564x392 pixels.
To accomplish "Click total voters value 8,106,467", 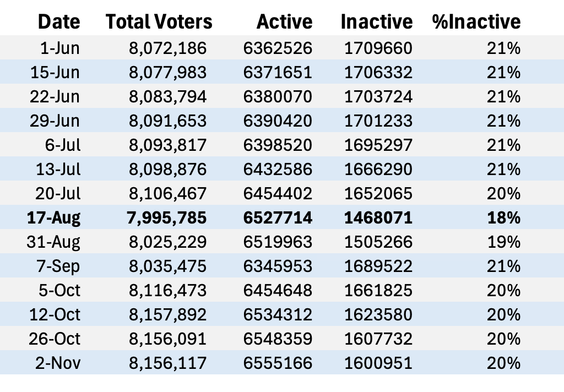I will pyautogui.click(x=167, y=194).
